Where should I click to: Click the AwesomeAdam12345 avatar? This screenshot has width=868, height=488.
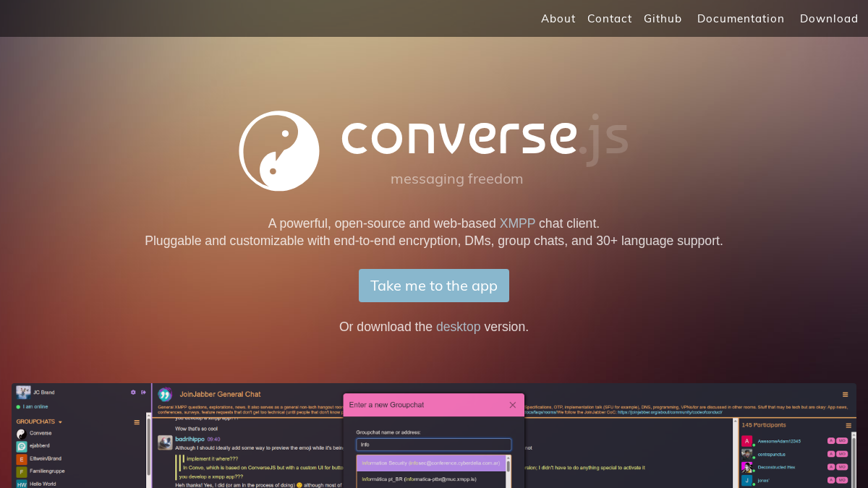pyautogui.click(x=746, y=441)
